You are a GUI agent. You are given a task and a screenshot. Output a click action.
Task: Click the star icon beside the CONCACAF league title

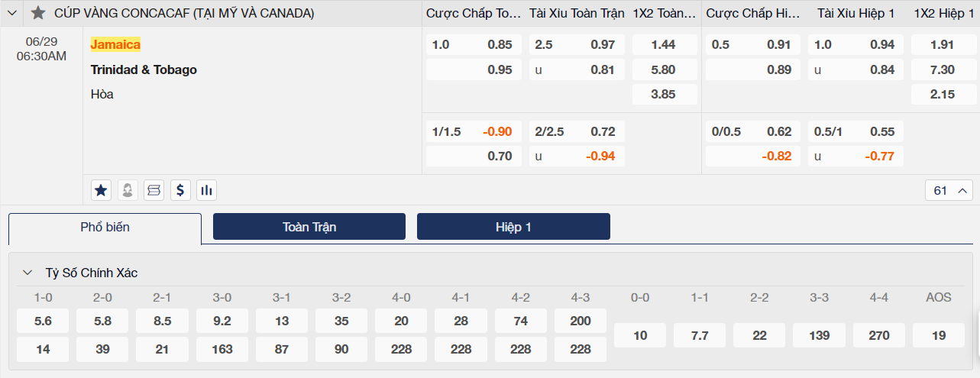[x=38, y=13]
